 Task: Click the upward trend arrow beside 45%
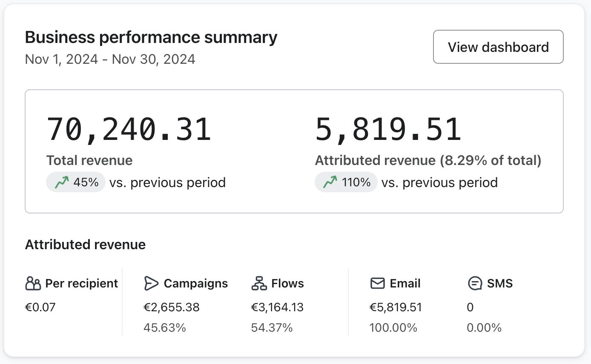(x=62, y=182)
